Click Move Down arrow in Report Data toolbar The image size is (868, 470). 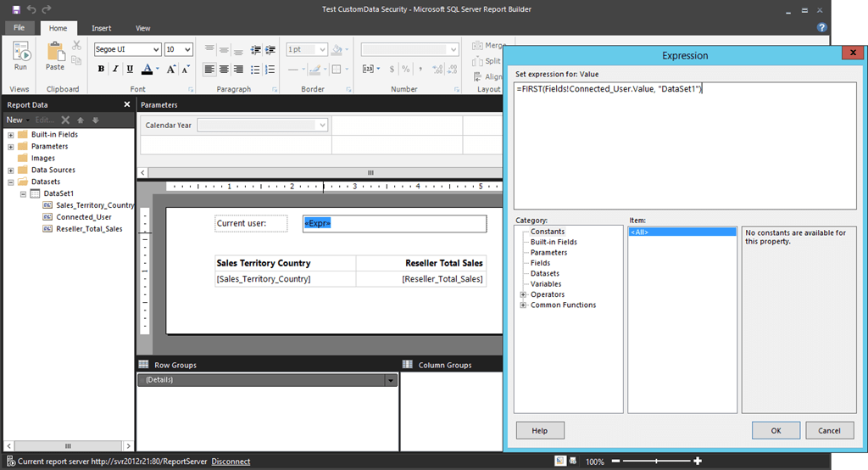[x=95, y=120]
